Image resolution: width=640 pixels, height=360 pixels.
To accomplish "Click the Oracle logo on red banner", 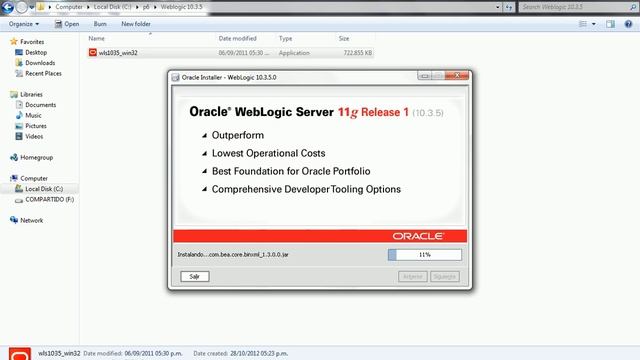I will click(x=418, y=236).
